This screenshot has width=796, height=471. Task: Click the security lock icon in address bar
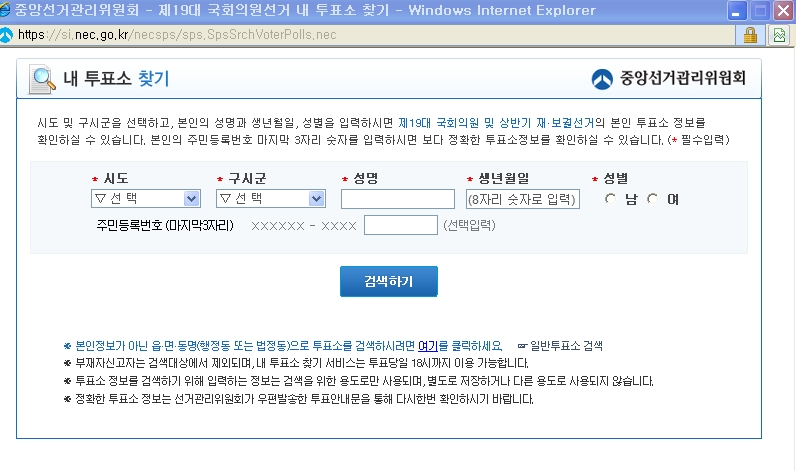750,35
